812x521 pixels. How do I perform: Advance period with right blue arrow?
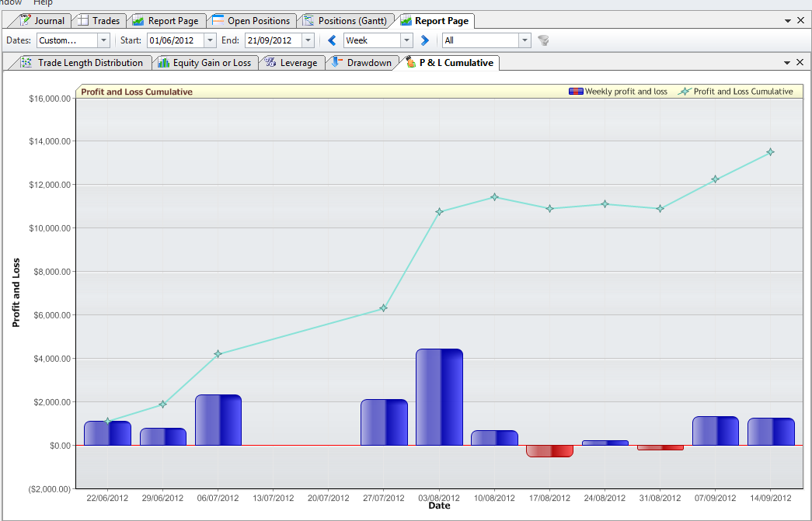[x=424, y=40]
